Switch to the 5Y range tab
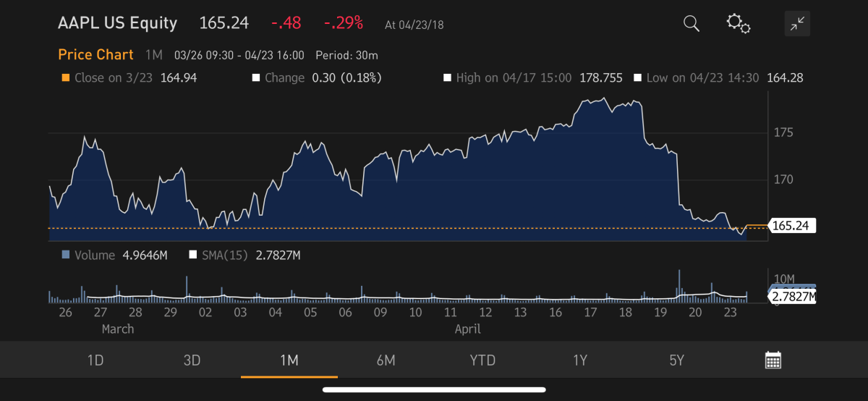Viewport: 868px width, 401px height. click(676, 360)
